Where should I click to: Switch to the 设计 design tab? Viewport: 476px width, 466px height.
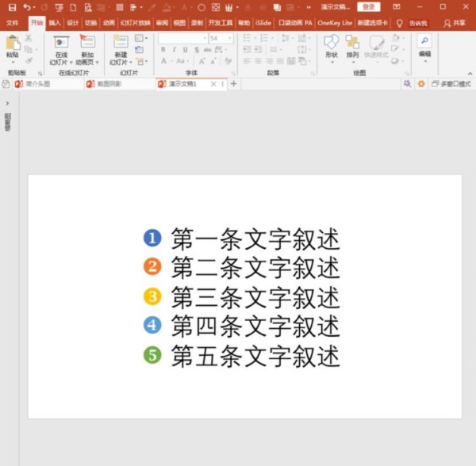pos(72,23)
